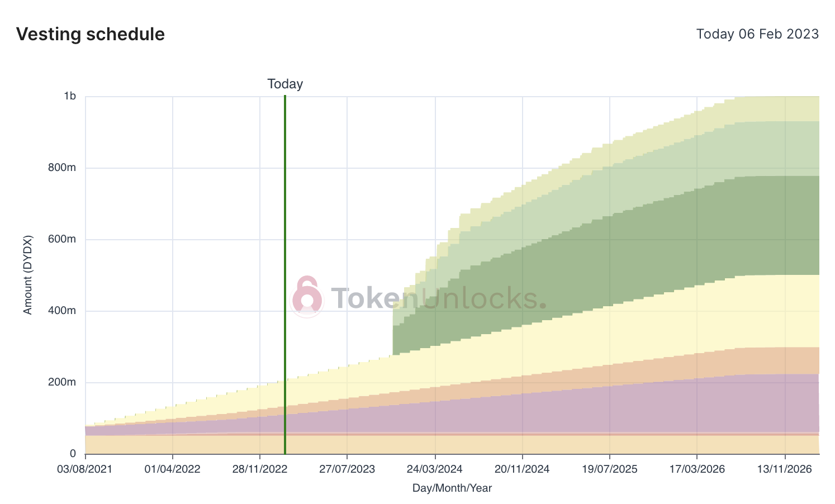Click the 03/08/2021 x-axis date label
This screenshot has height=504, width=835.
pos(85,469)
